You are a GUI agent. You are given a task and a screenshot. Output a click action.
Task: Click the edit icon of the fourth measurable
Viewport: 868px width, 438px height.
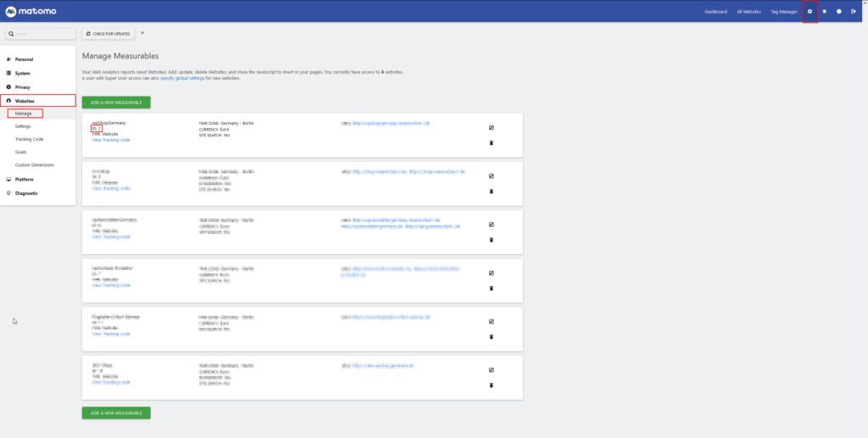(491, 273)
